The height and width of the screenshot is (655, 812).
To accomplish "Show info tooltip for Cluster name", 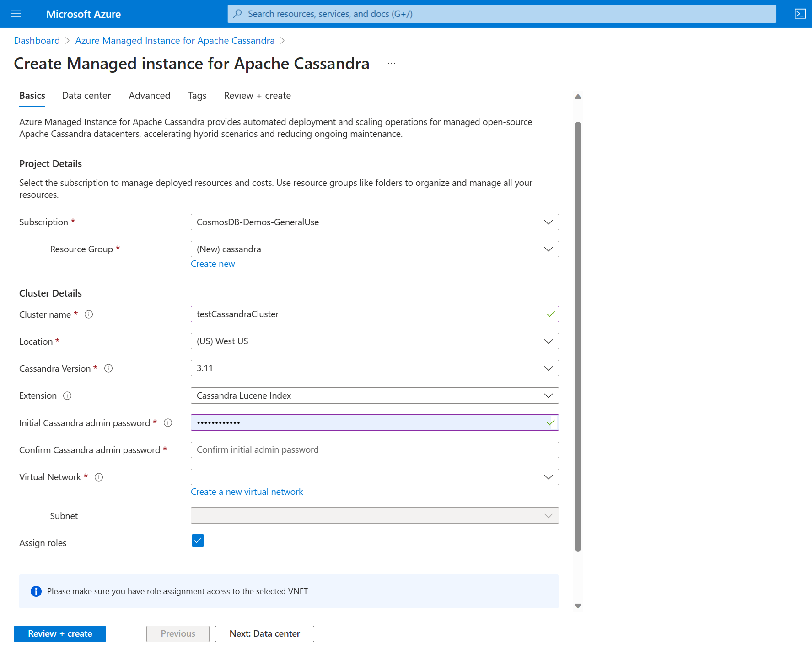I will [x=89, y=314].
